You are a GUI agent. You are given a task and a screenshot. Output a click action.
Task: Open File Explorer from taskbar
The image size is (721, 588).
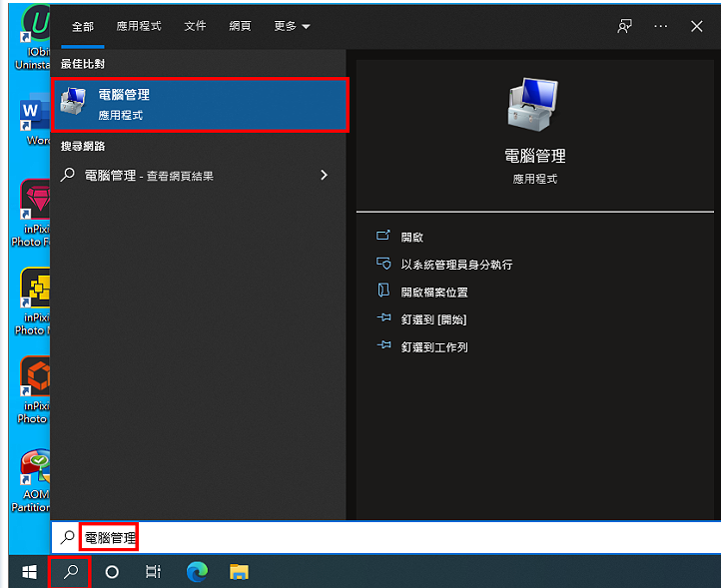[x=239, y=572]
